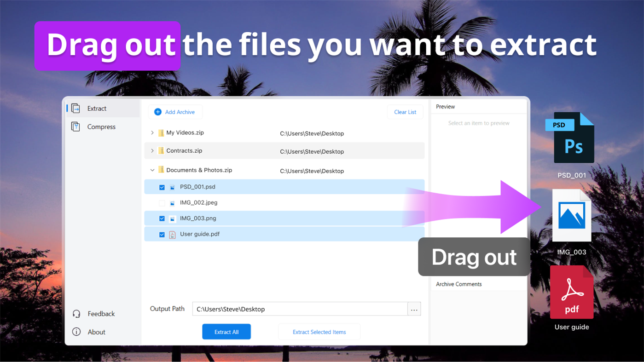Click the PDF icon beside User guide.pdf
Screen dimensions: 644x362
[172, 234]
